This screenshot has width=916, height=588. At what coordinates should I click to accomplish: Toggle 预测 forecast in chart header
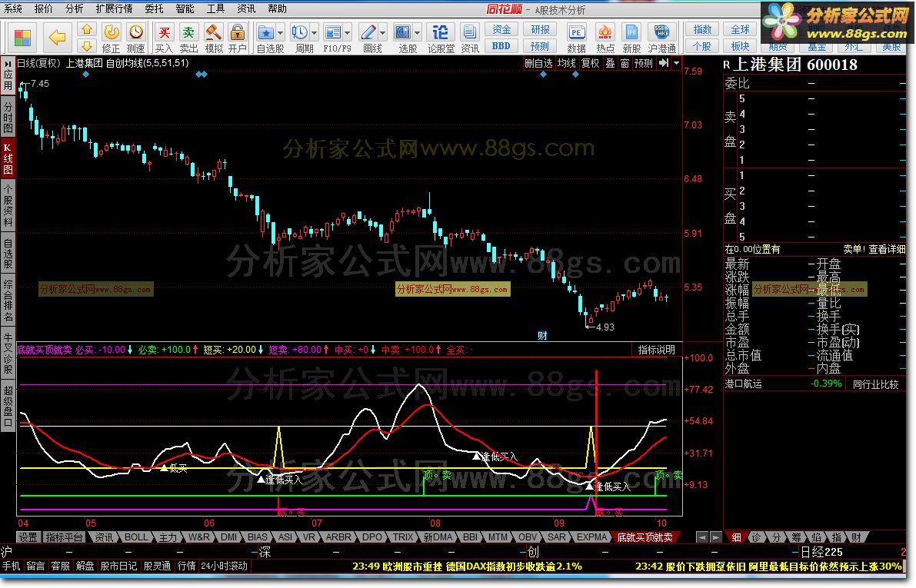click(x=643, y=62)
